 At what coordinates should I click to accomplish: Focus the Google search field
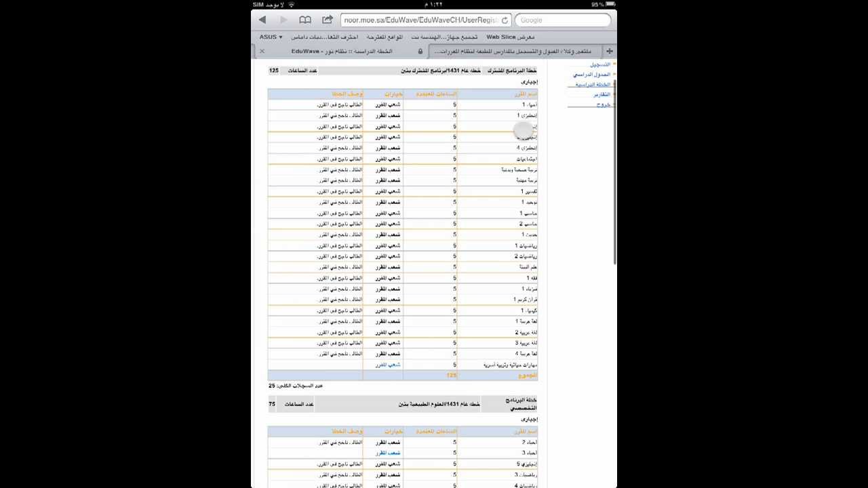(563, 20)
